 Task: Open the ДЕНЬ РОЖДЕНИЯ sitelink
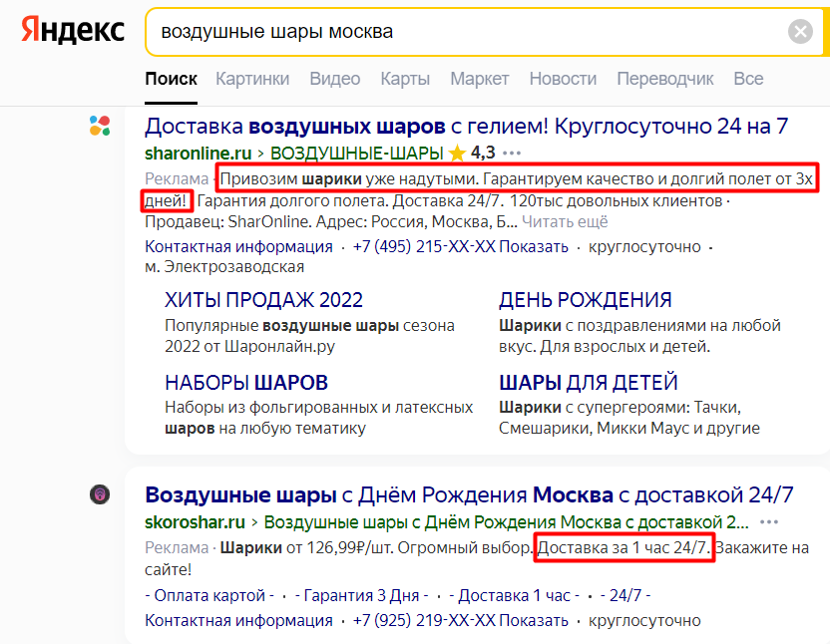(x=587, y=299)
